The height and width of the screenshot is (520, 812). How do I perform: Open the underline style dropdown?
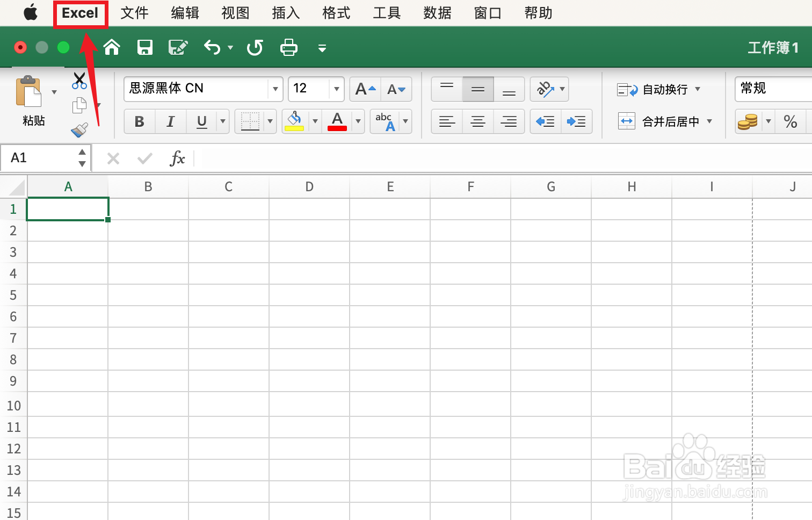coord(223,121)
